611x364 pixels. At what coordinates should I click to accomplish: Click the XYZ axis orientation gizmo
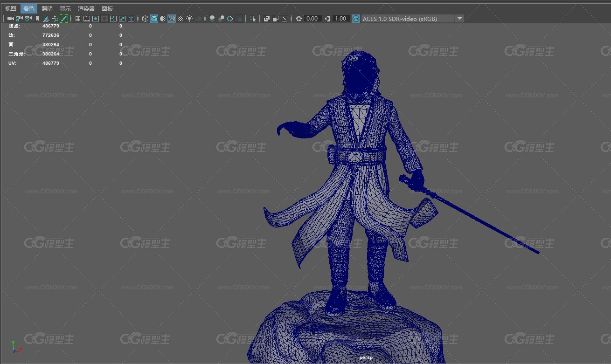16,347
